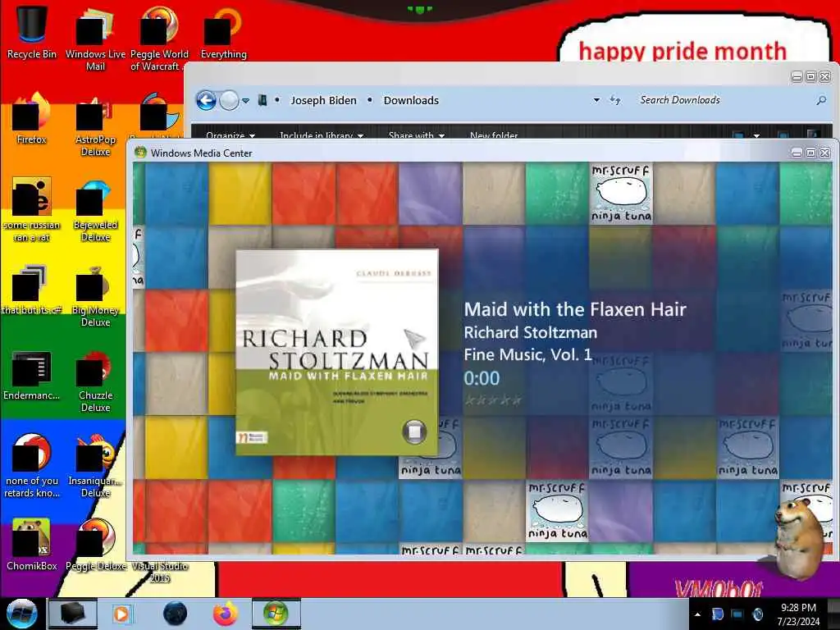840x630 pixels.
Task: Launch the Chuzzle Deluxe desktop shortcut
Action: click(95, 381)
